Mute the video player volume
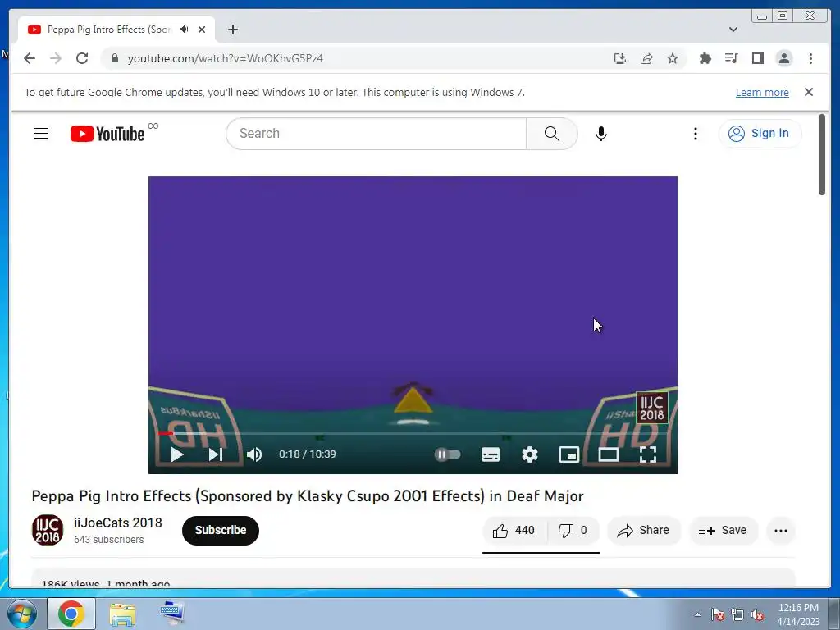This screenshot has width=840, height=630. pos(254,454)
